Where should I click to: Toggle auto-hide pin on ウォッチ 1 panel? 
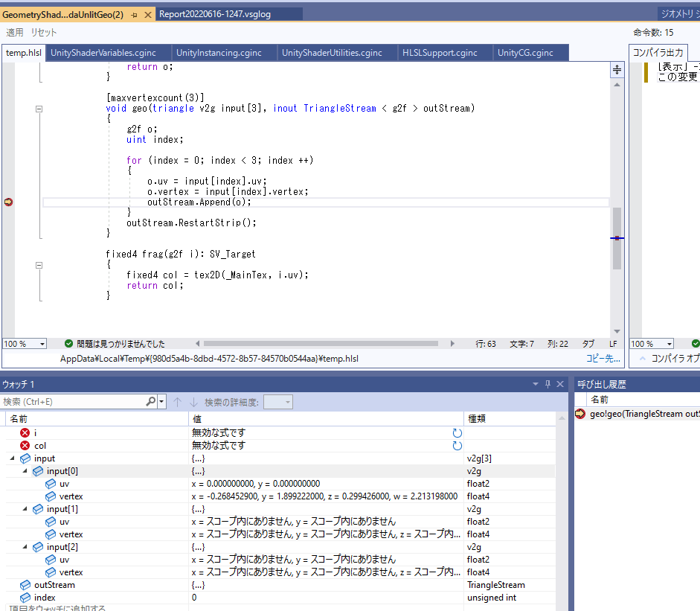(x=548, y=384)
